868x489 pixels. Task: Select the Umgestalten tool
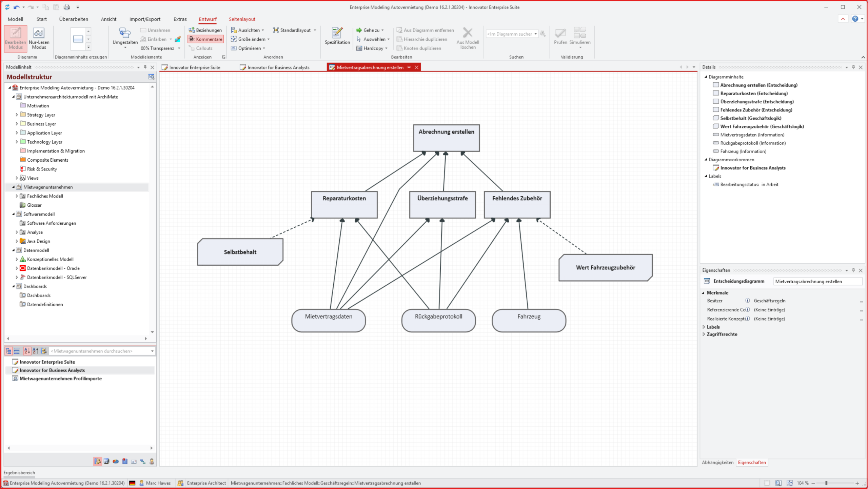(x=125, y=33)
